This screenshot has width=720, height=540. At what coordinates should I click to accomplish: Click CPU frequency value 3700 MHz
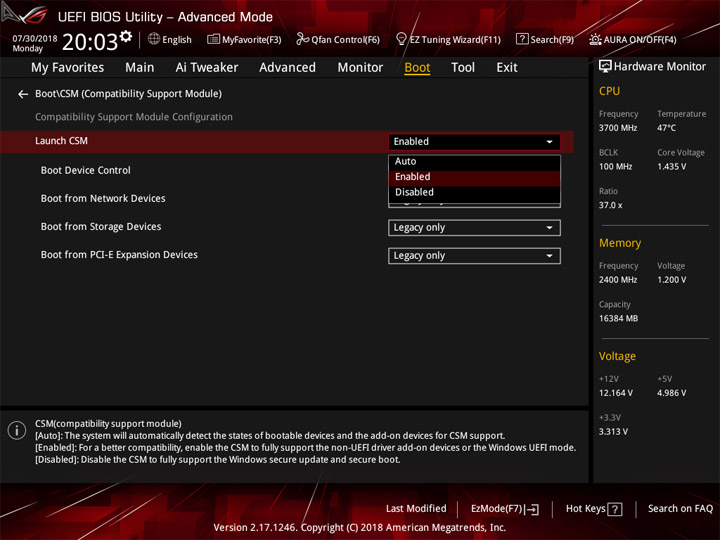pos(618,128)
